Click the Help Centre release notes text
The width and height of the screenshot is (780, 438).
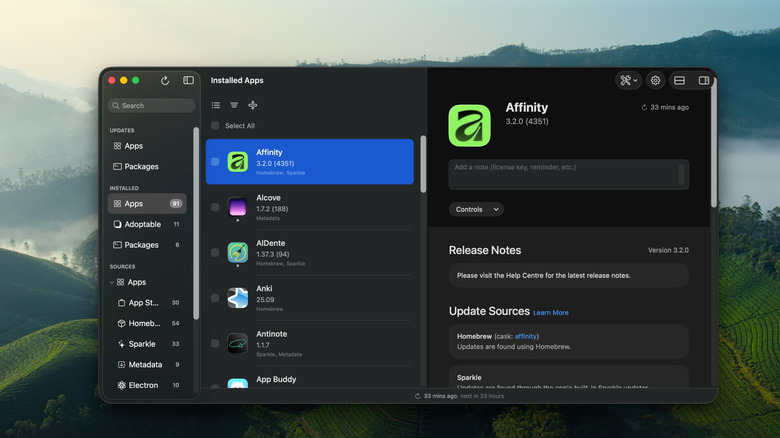(544, 275)
